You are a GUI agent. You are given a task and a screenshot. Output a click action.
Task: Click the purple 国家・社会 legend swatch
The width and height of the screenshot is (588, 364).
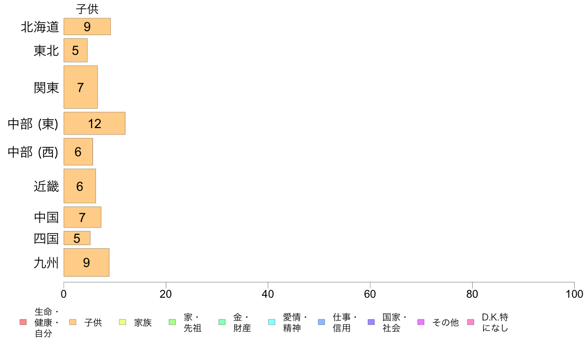coord(371,322)
